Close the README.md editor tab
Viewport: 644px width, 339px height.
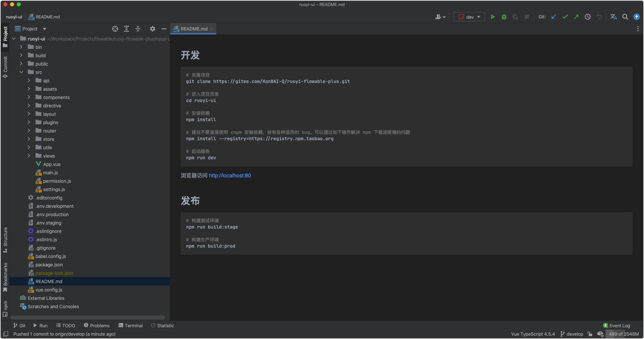coord(212,29)
